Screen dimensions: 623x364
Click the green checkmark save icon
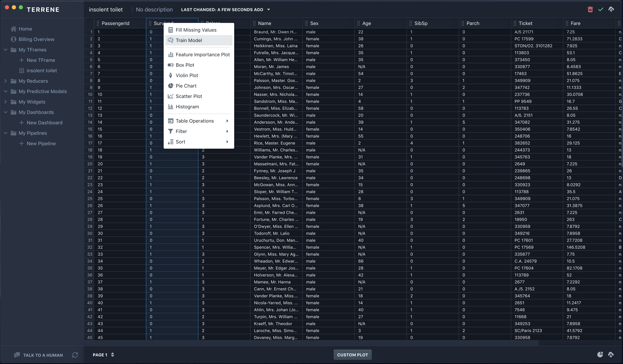pyautogui.click(x=601, y=10)
